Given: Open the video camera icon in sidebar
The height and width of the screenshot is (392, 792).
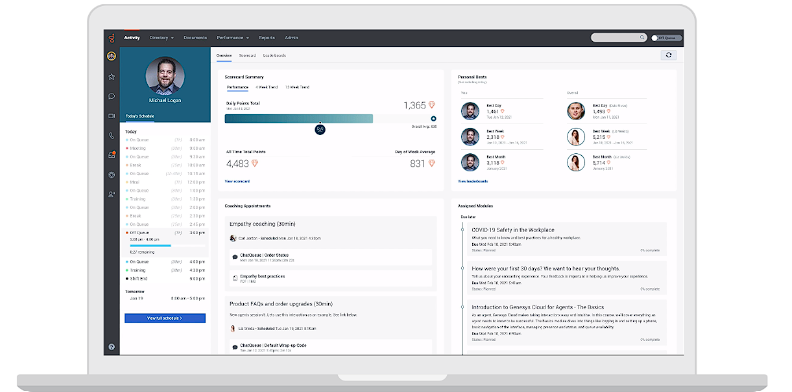Looking at the screenshot, I should 112,116.
